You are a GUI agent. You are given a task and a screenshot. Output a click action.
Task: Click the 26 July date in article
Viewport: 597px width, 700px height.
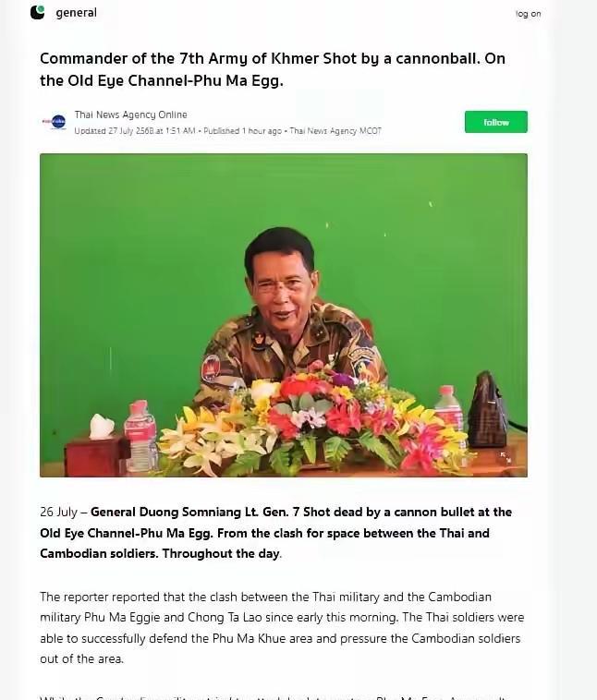(x=57, y=512)
